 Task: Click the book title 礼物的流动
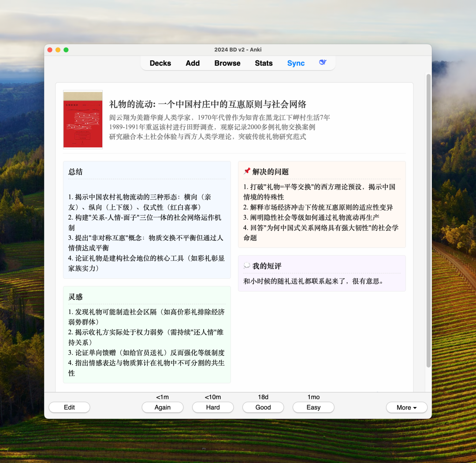point(208,104)
